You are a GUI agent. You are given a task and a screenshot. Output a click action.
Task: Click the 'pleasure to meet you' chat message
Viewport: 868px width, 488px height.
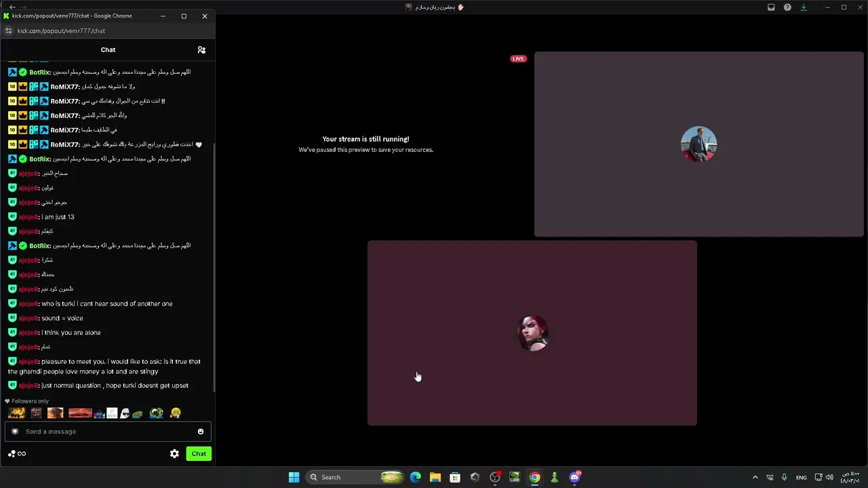[104, 367]
